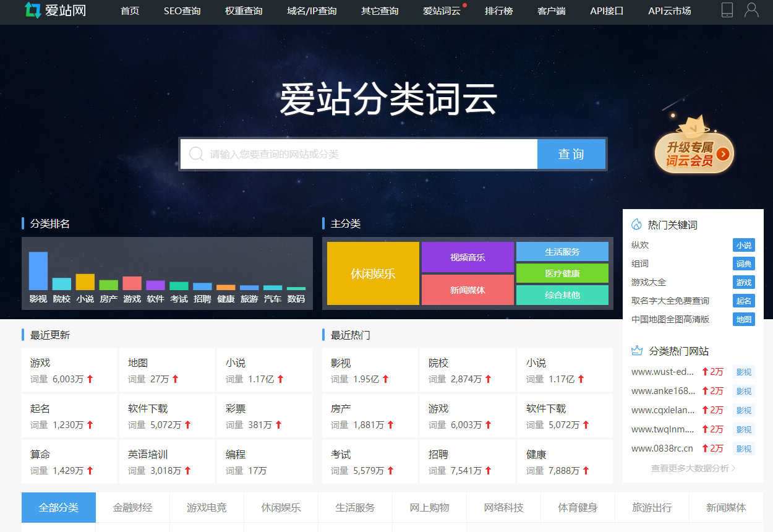Screen dimensions: 773x532
Task: Switch to the 游戏电竞 tab
Action: [207, 507]
